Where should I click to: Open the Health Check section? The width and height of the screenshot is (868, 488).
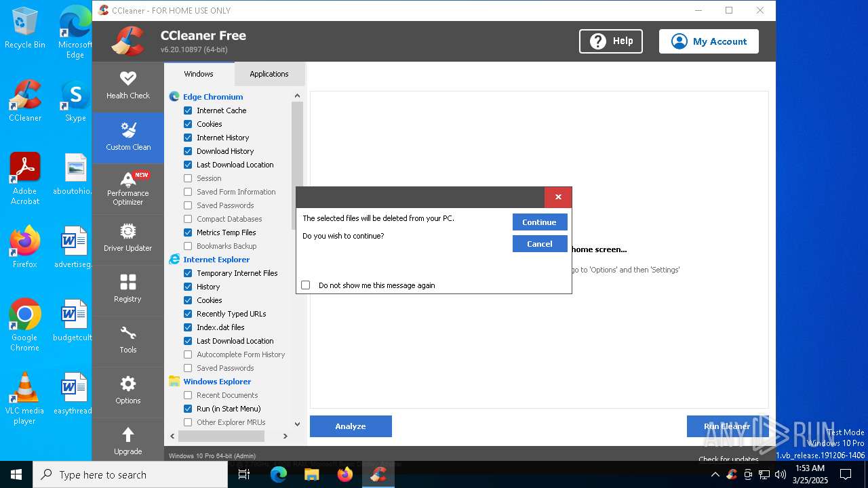click(127, 86)
